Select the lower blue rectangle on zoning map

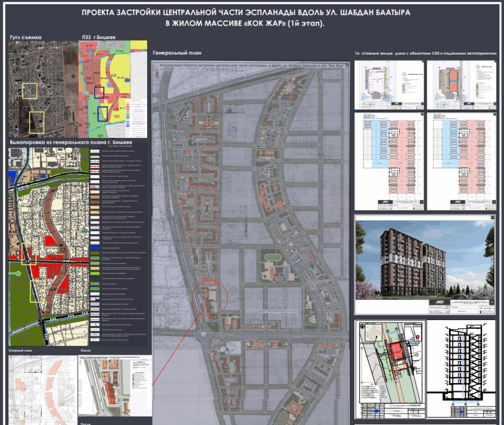pyautogui.click(x=102, y=114)
